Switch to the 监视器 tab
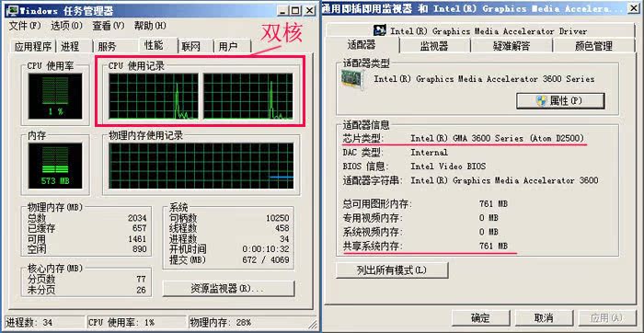 pyautogui.click(x=434, y=46)
